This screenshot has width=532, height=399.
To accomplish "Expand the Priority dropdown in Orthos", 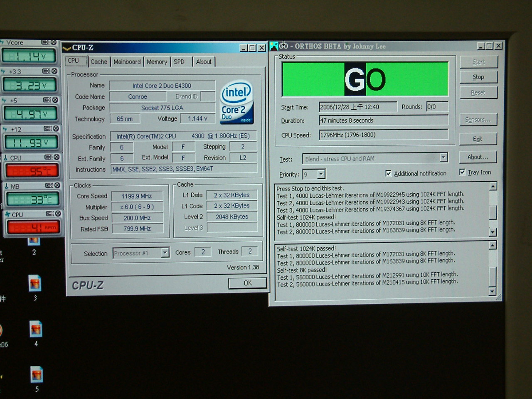I will pyautogui.click(x=321, y=174).
